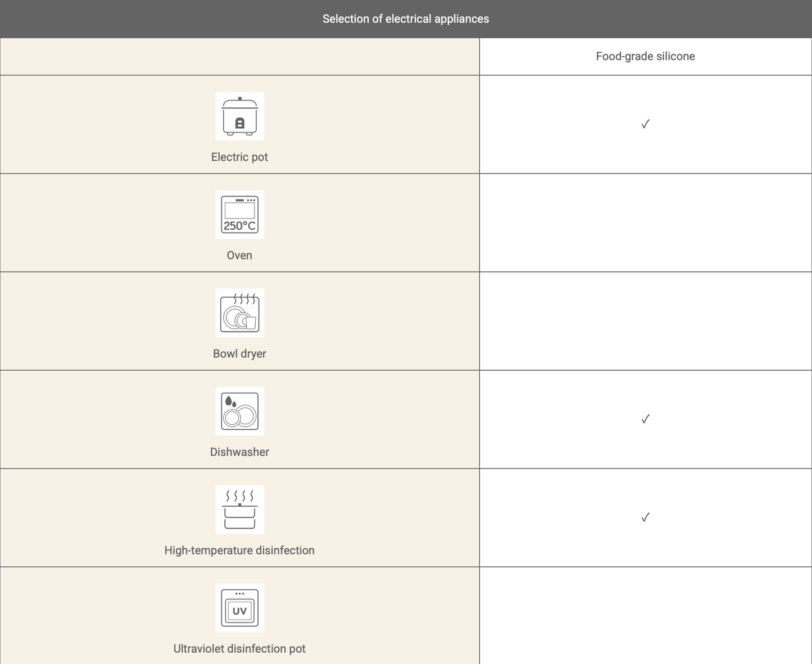Select the "High-temperature disinfection" label

[x=239, y=551]
